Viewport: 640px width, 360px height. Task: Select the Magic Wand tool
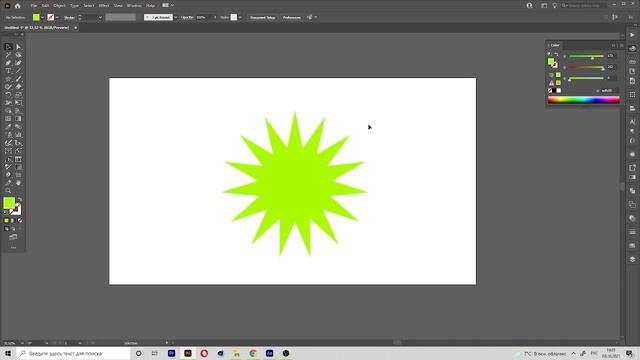coord(8,55)
